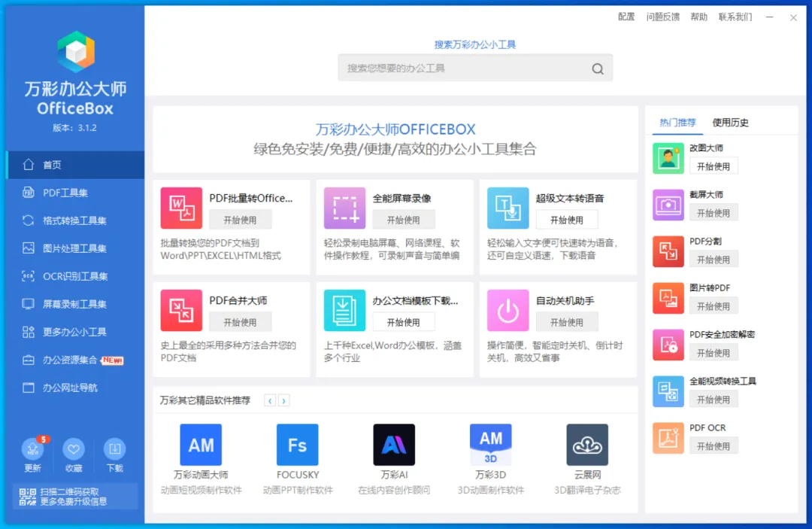Click the OfficeBox hexagon logo
Image resolution: width=812 pixels, height=529 pixels.
tap(76, 50)
